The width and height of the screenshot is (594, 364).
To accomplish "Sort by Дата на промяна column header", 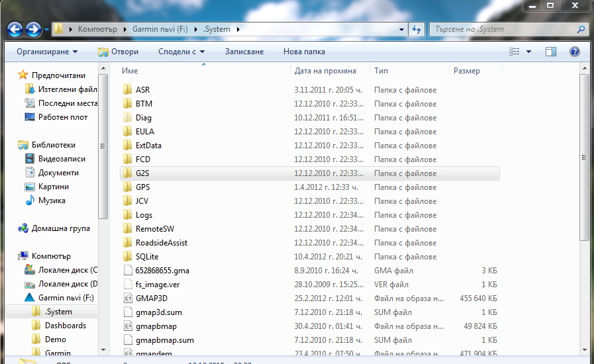I will [x=325, y=71].
